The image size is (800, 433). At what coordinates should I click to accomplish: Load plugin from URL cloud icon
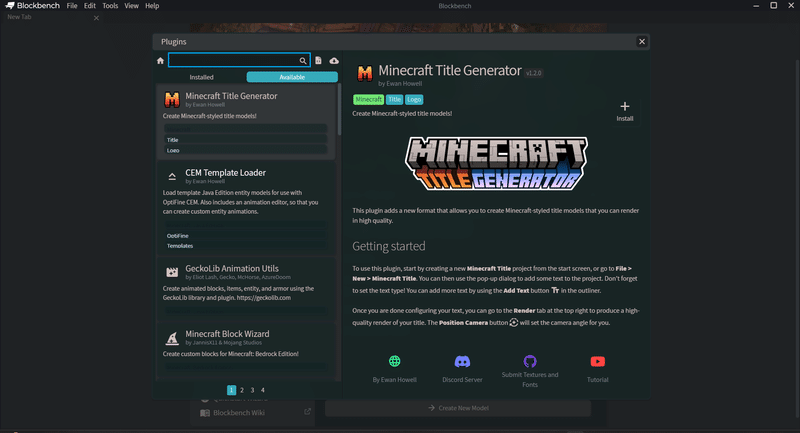[x=334, y=61]
